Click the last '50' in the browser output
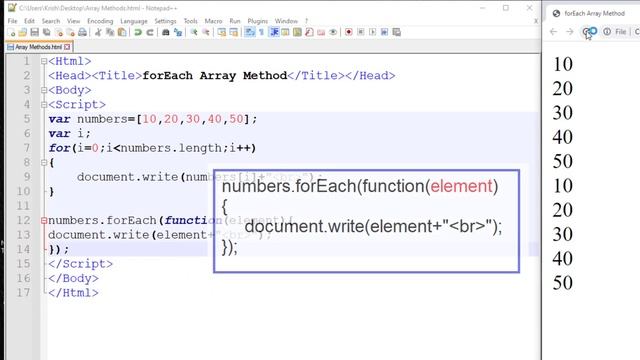640x360 pixels. coord(563,283)
